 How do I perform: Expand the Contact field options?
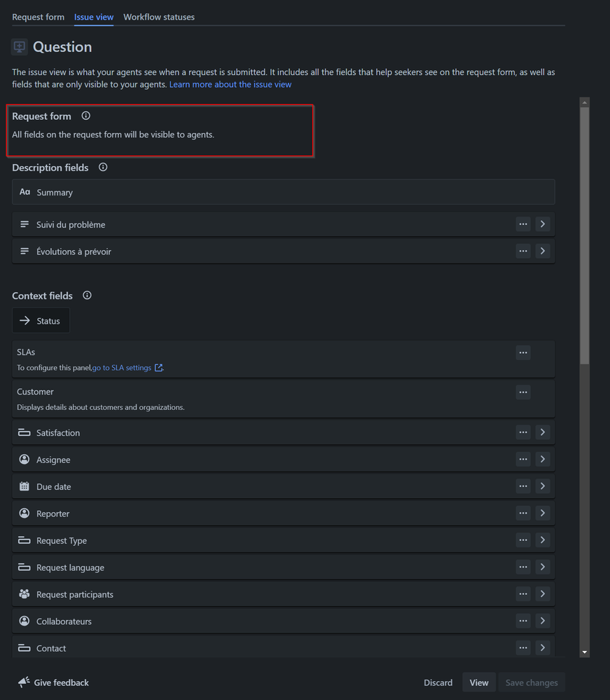coord(543,647)
